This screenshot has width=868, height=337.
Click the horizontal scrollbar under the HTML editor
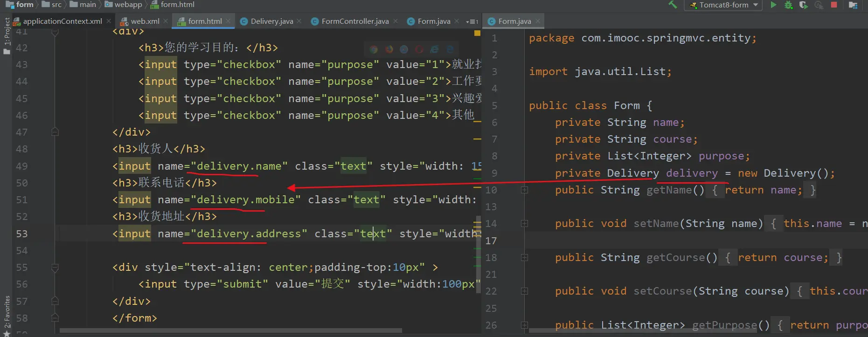[231, 330]
